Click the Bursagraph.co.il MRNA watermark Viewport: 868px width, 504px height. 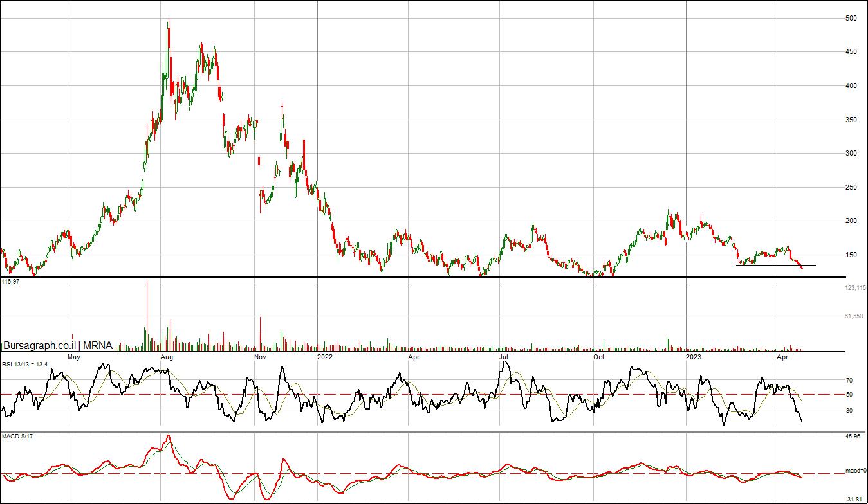tap(58, 346)
